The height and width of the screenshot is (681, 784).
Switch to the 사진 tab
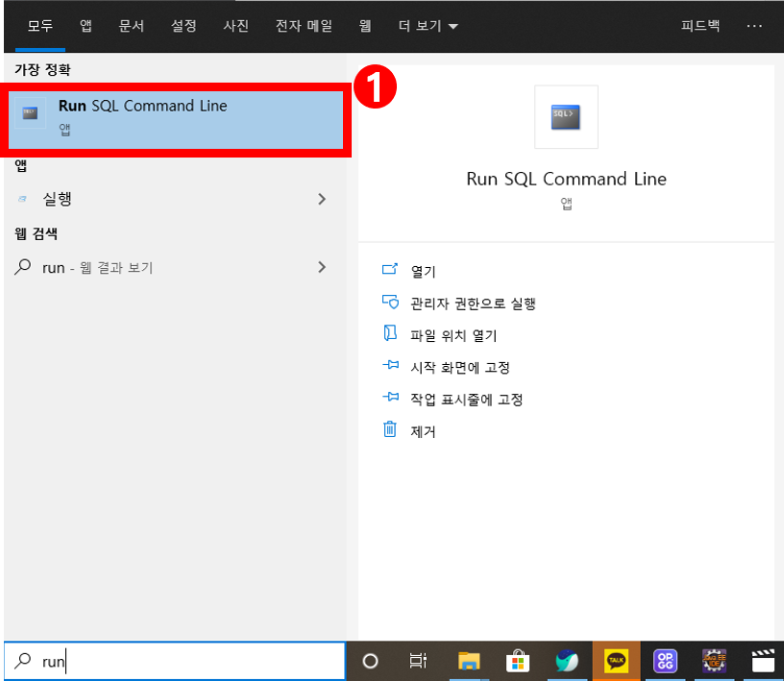235,26
